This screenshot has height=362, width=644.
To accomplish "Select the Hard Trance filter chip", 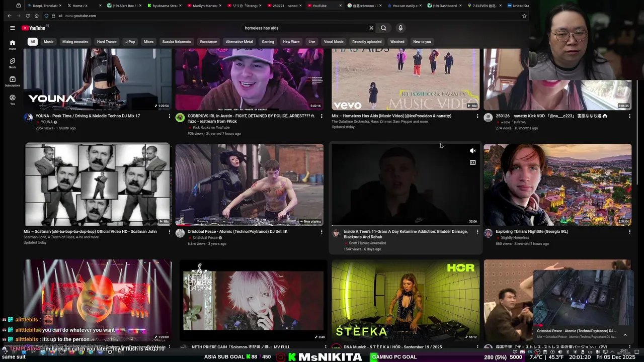I will (x=107, y=42).
